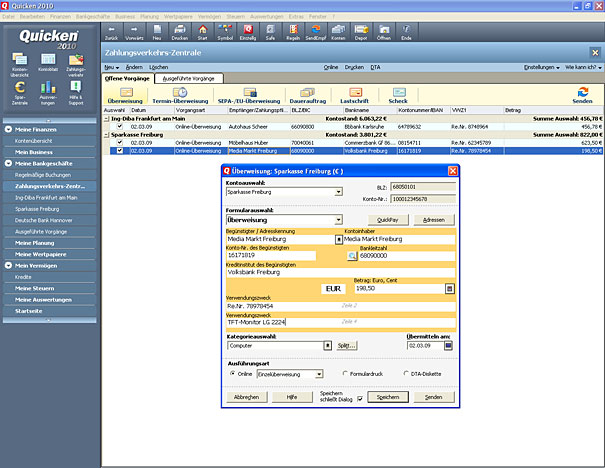The width and height of the screenshot is (605, 468).
Task: Switch to the Ausgeführte Vorgänge tab
Action: coord(187,77)
